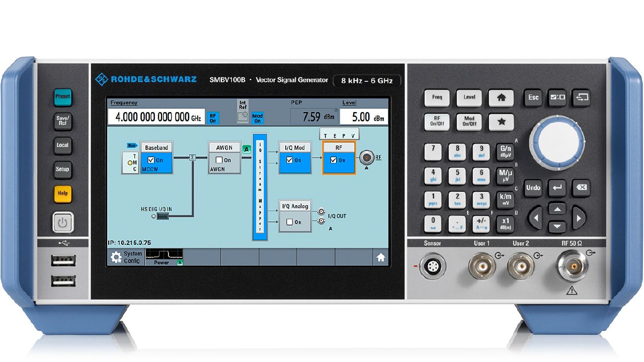Image resolution: width=644 pixels, height=362 pixels.
Task: Open the Level label settings
Action: click(349, 103)
